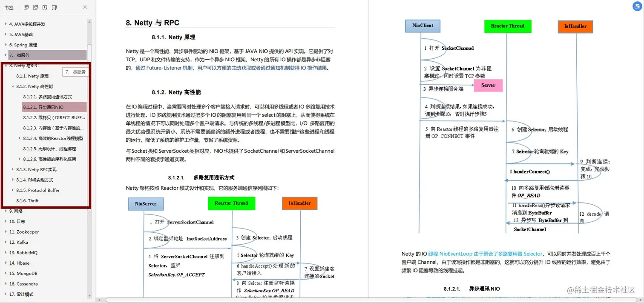The height and width of the screenshot is (303, 644).
Task: Expand the '7. 微服务' bookmark arrow
Action: (6, 55)
